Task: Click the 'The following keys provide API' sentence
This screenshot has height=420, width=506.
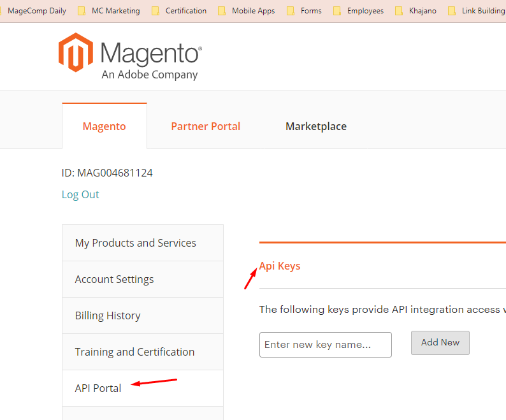Action: point(382,310)
